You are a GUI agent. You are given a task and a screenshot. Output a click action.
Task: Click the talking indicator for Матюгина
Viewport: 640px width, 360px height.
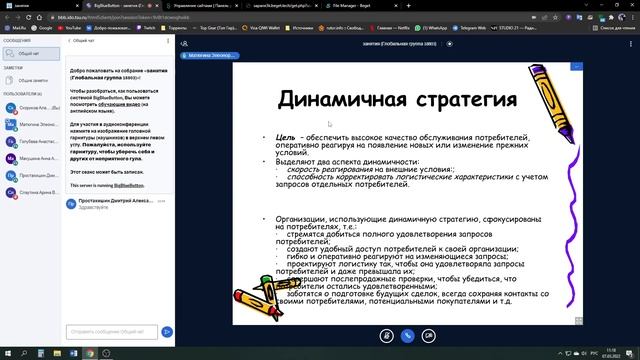click(210, 55)
